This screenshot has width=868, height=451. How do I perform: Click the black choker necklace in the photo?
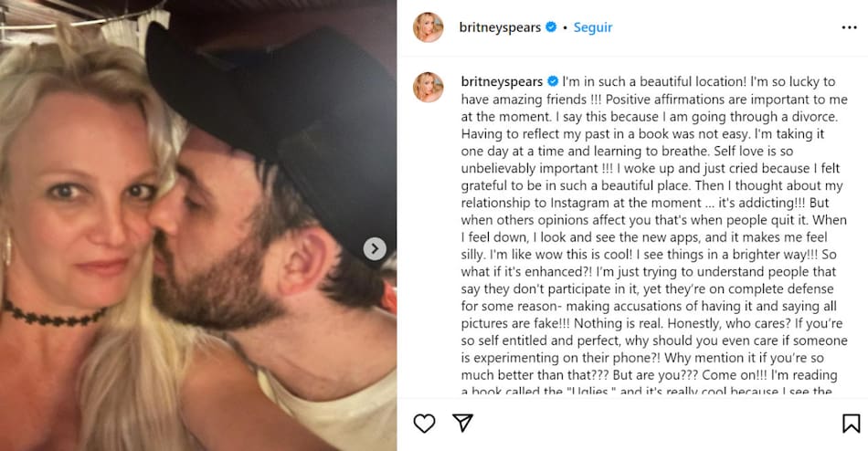(55, 316)
